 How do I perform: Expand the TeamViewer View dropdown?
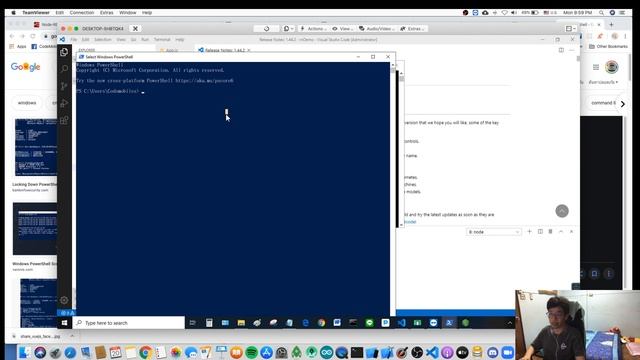coord(342,29)
